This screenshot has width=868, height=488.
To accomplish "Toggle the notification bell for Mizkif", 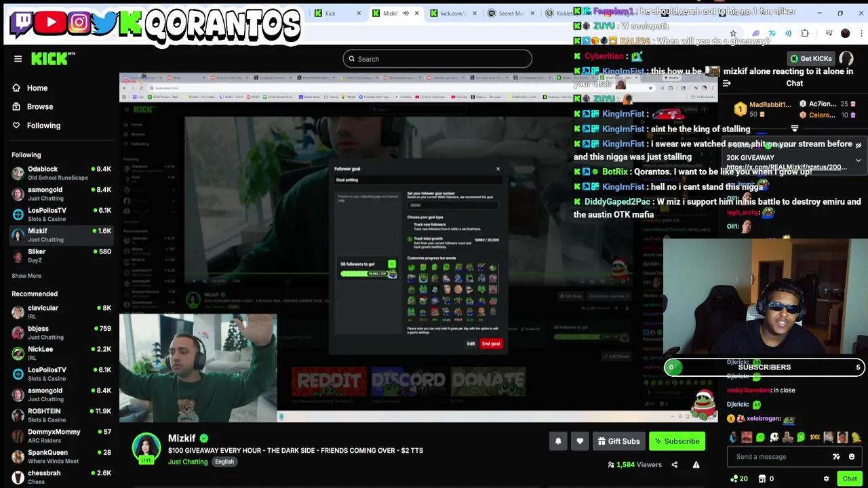I will click(x=558, y=441).
